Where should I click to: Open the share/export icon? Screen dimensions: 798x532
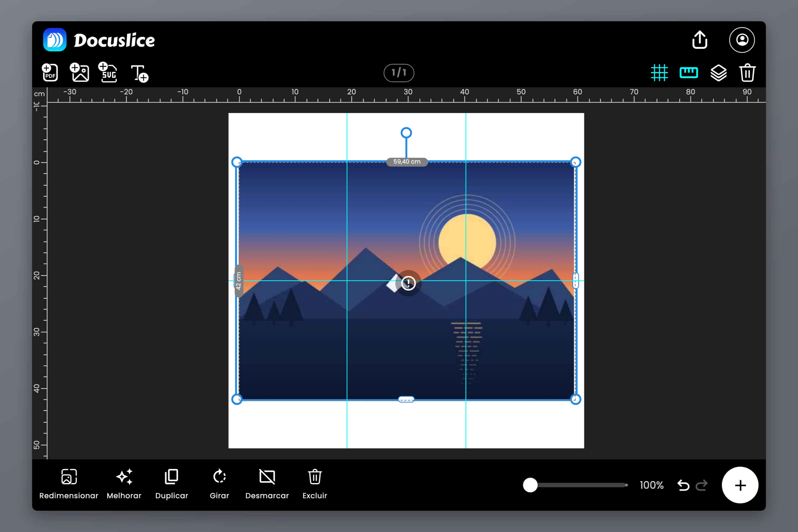700,40
